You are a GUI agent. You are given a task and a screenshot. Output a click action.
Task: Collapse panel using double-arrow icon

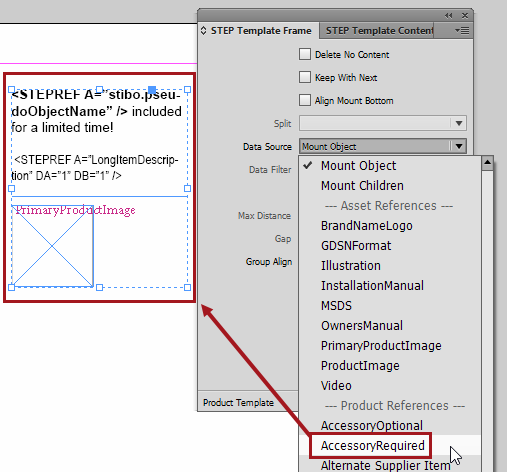449,16
